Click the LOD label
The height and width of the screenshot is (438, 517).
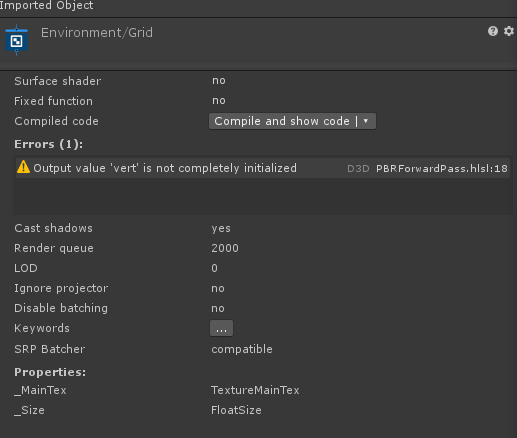[x=26, y=268]
